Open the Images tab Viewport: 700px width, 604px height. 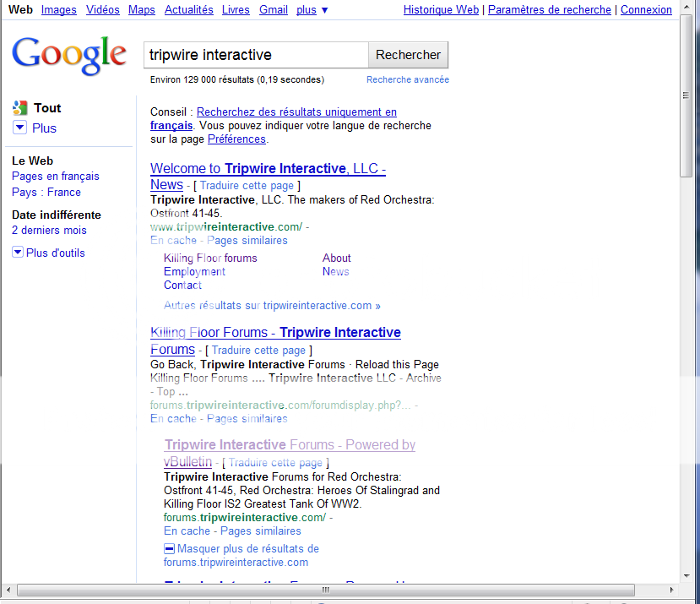58,10
